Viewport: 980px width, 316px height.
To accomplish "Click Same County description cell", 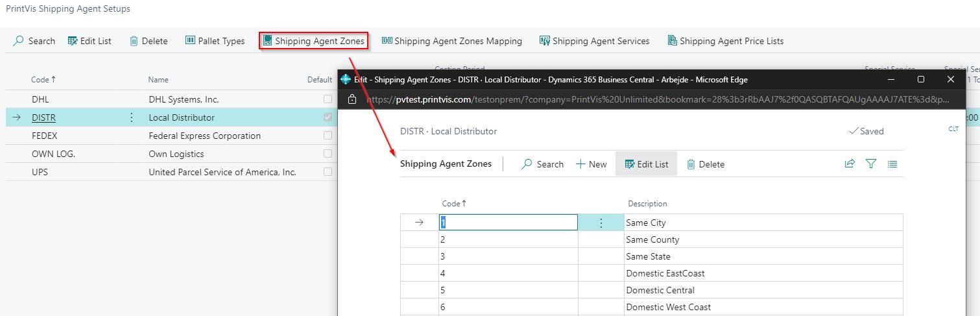I will click(x=763, y=239).
